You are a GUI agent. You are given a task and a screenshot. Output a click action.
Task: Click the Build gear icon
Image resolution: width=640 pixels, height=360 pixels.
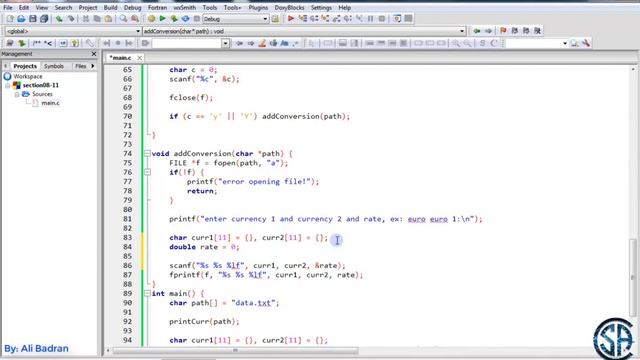point(151,19)
